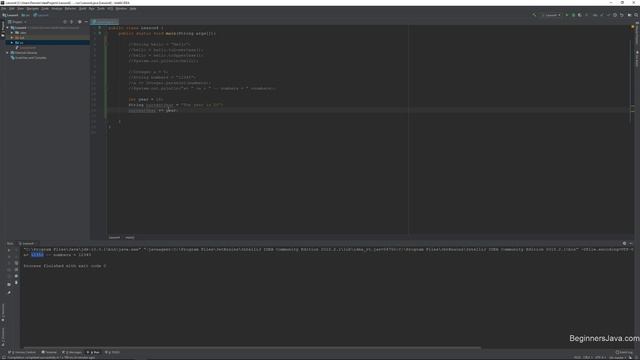Open the Build menu

[82, 9]
